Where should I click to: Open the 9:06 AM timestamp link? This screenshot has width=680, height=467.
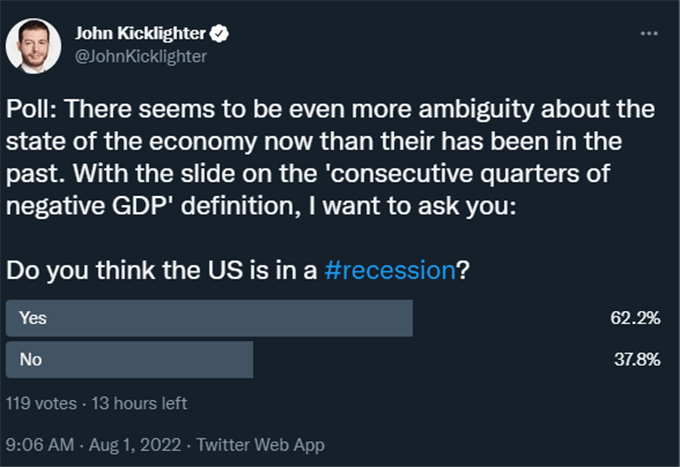[x=40, y=445]
